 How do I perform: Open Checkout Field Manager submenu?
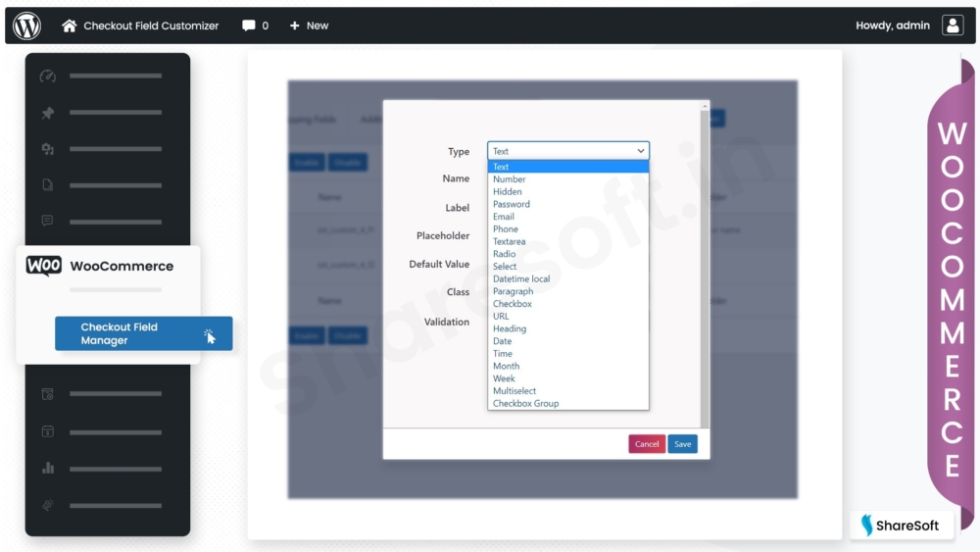pyautogui.click(x=144, y=333)
